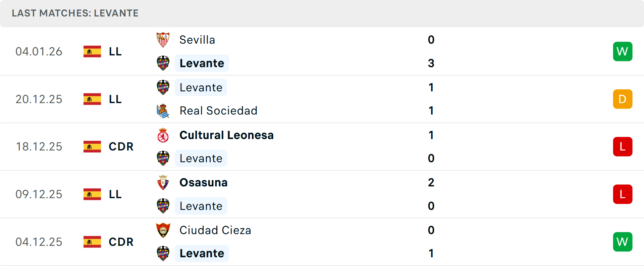Click the CDR label on the 04.12.25 match
Viewport: 644px width, 266px height.
[121, 242]
